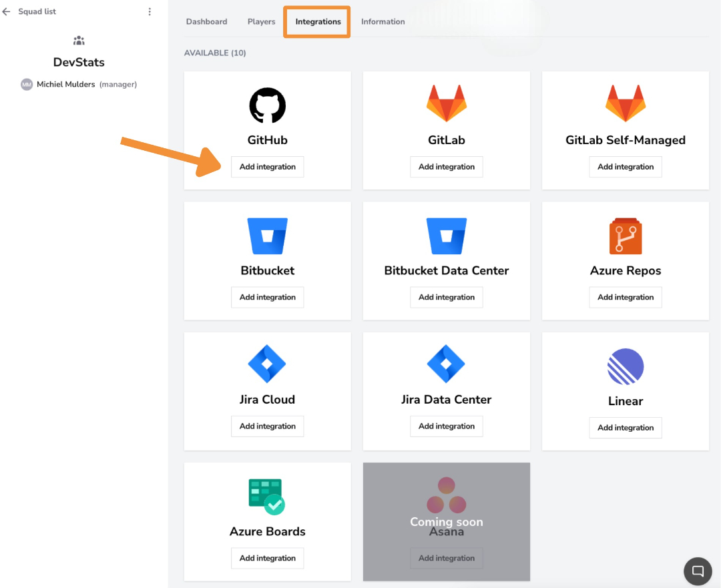
Task: Click the Bitbucket Data Center title
Action: pyautogui.click(x=447, y=271)
